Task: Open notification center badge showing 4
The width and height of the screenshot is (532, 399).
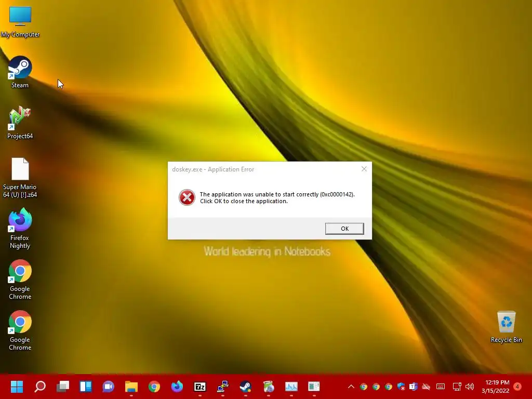Action: 517,387
